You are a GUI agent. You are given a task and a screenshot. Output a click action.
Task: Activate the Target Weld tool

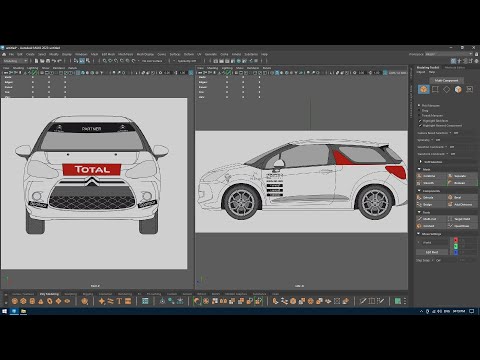pos(462,219)
